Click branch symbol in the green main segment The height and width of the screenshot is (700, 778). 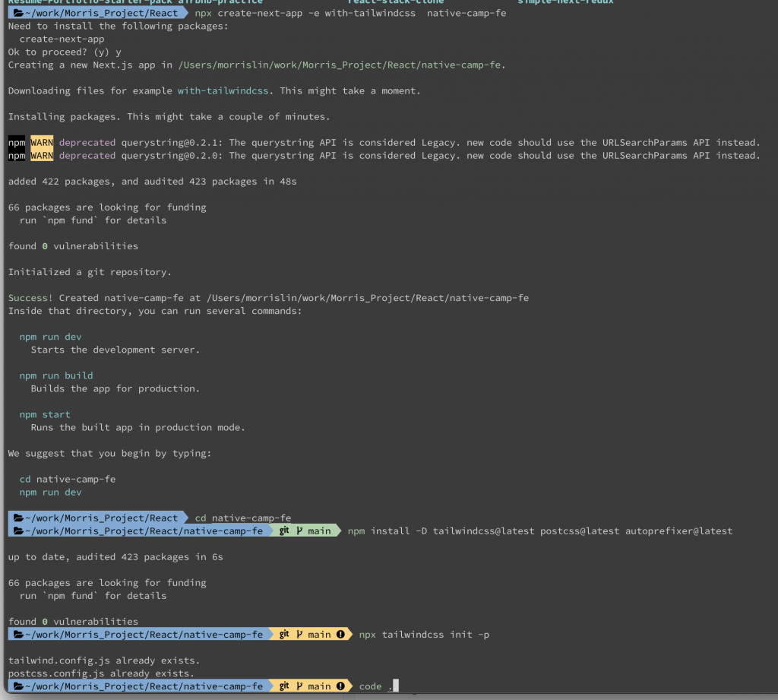click(299, 531)
